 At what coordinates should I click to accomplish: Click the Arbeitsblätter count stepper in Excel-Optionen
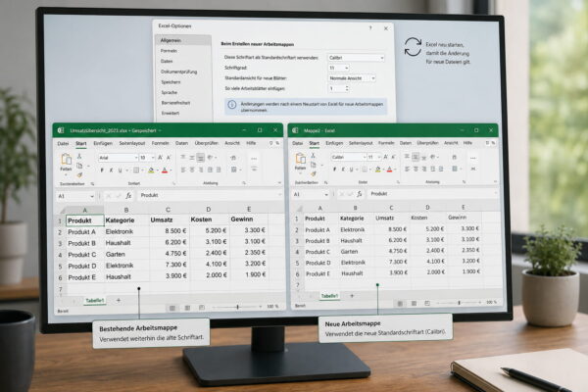pos(347,88)
